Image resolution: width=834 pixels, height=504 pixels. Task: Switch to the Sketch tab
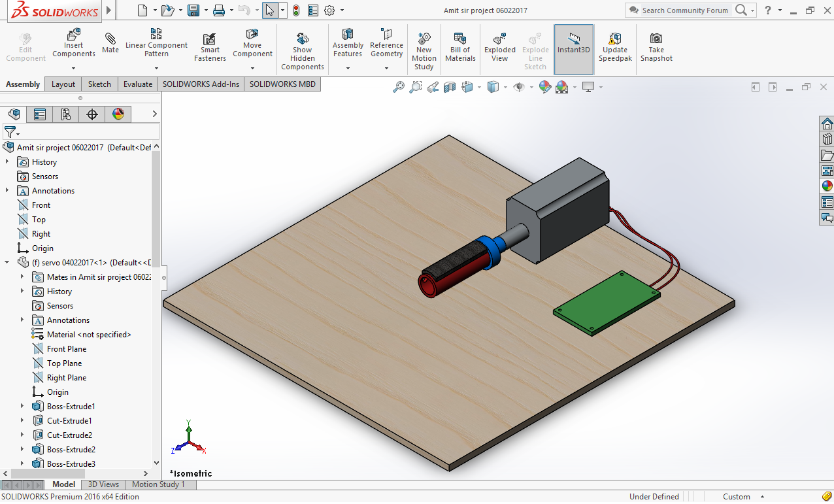[x=99, y=84]
